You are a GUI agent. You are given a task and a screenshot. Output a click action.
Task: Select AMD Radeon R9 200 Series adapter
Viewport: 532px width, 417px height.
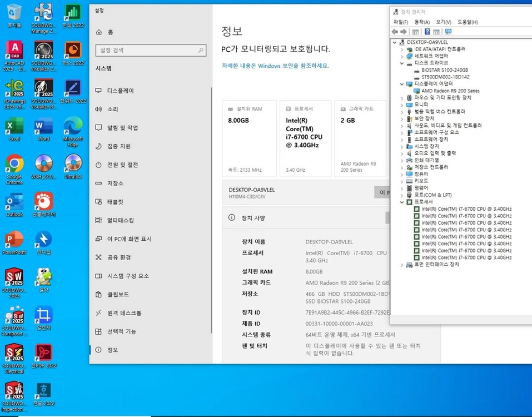click(x=450, y=91)
